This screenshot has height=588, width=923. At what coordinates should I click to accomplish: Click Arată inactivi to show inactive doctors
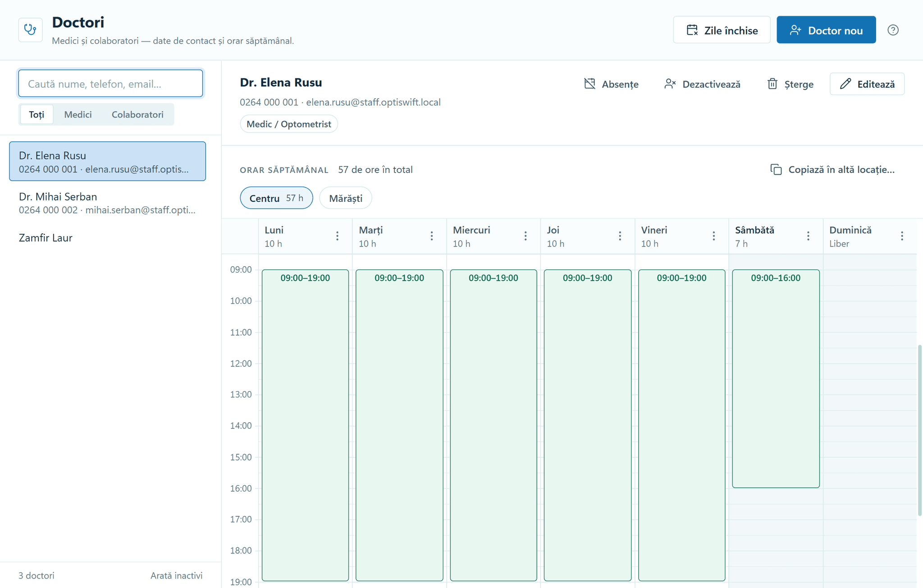point(176,575)
